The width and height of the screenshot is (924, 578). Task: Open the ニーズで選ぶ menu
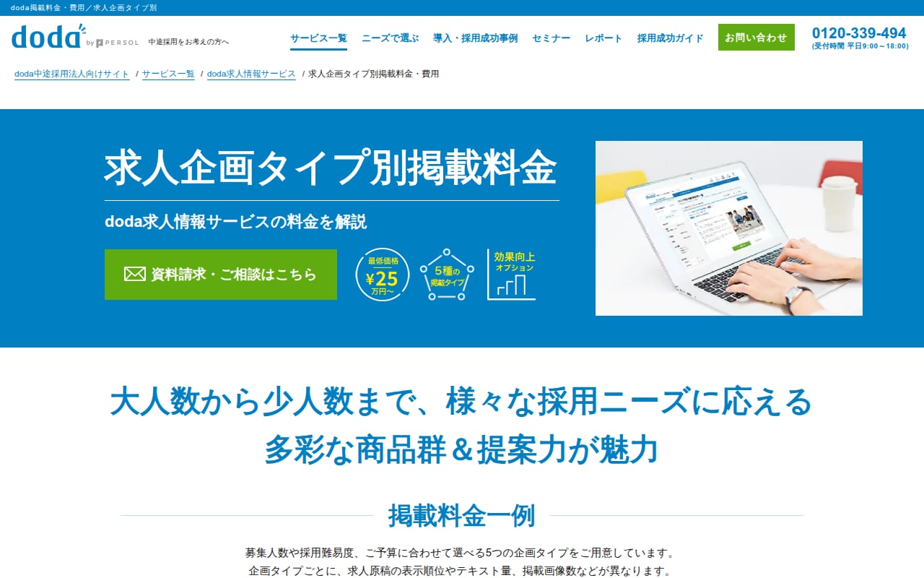390,38
